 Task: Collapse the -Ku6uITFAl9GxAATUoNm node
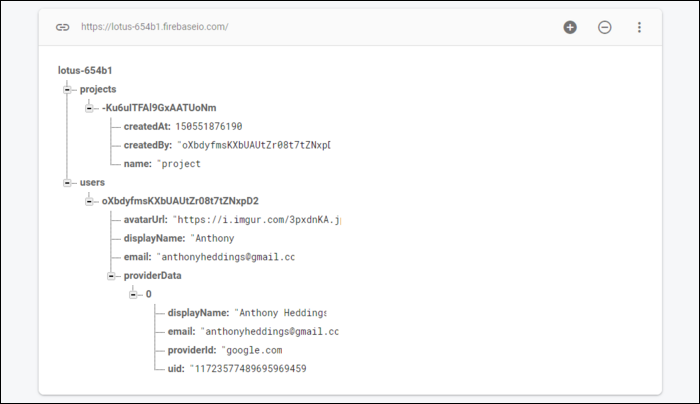point(89,108)
